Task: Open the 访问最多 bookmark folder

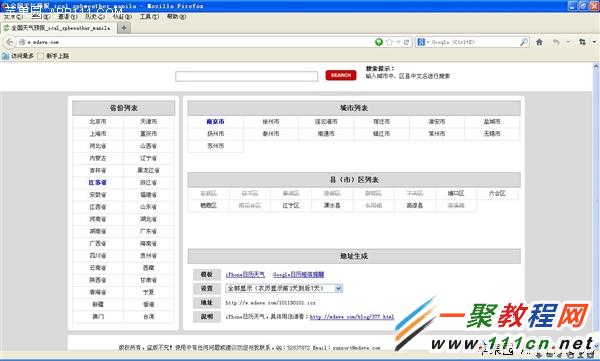Action: (18, 56)
